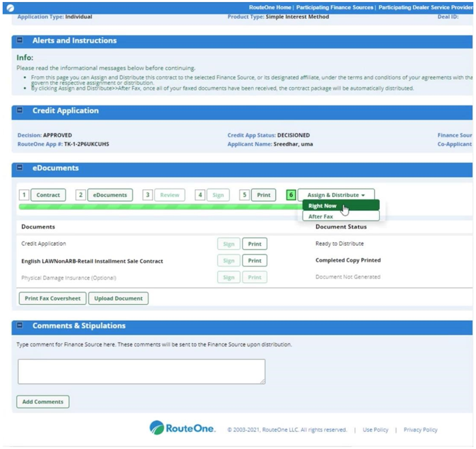This screenshot has height=449, width=476.
Task: Click the green workflow progress bar
Action: 161,207
